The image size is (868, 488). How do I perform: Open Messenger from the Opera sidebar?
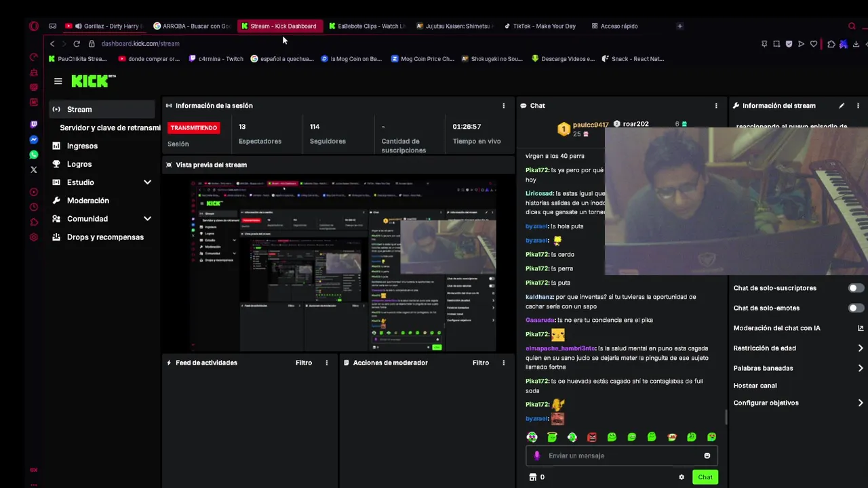coord(34,140)
